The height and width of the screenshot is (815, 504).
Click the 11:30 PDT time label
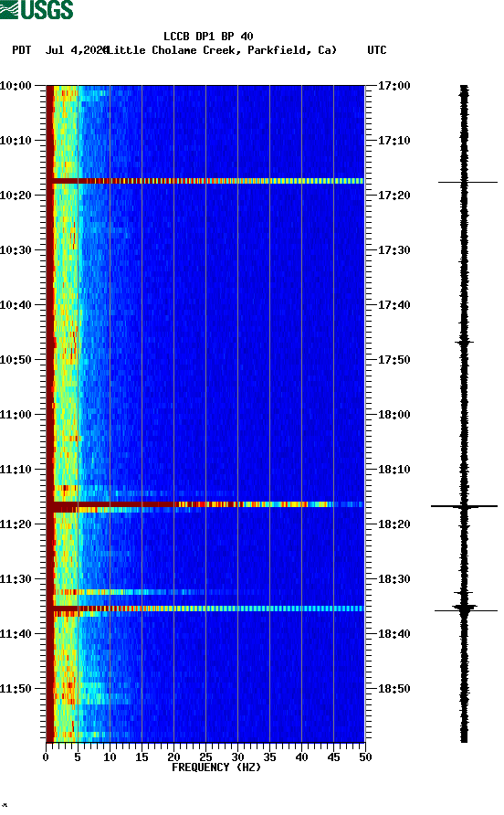pos(16,579)
